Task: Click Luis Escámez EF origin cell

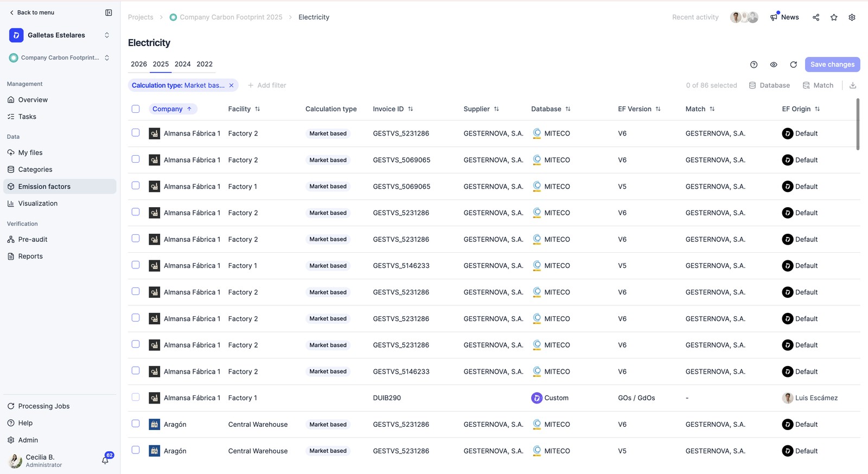Action: tap(810, 398)
